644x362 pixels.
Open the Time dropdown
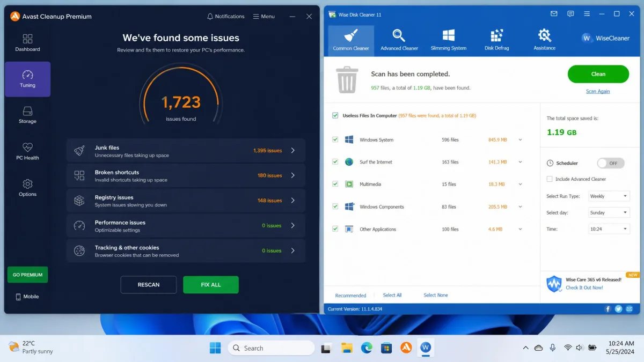coord(609,229)
